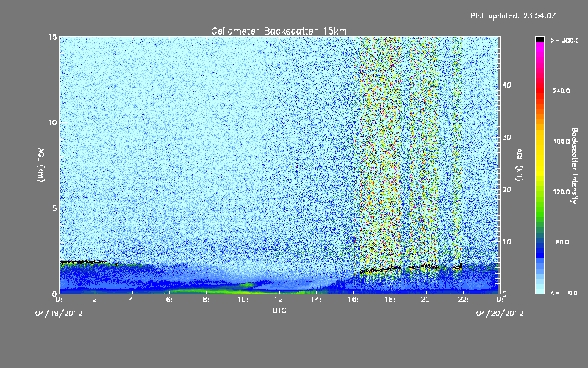Select the "12:" hour tick label
Screen dimensions: 588x368
pyautogui.click(x=279, y=300)
